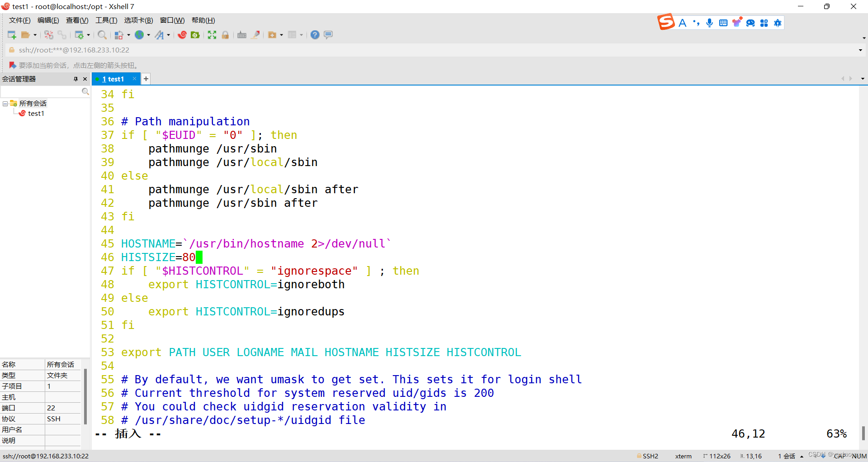
Task: Open help with the question mark button
Action: [x=315, y=35]
